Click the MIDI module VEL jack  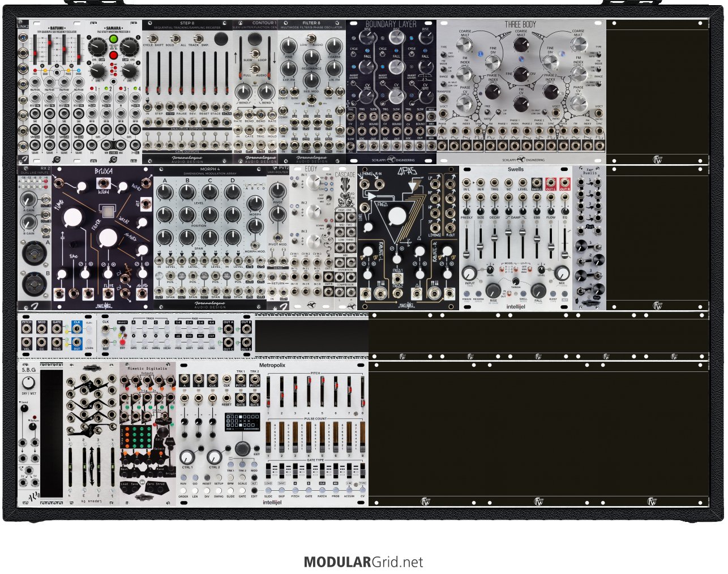tap(27, 342)
